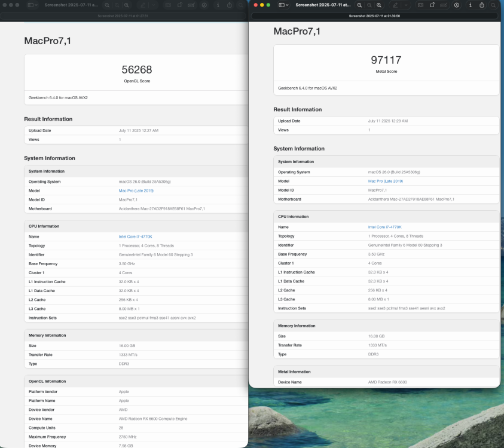The image size is (504, 448).
Task: Open form filling toolbar in right window
Action: (444, 5)
